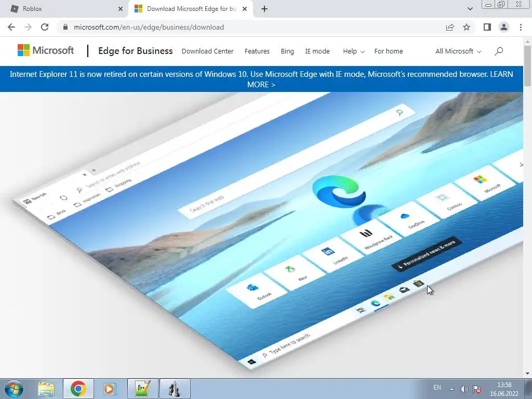Open the For home link
This screenshot has width=532, height=399.
389,51
